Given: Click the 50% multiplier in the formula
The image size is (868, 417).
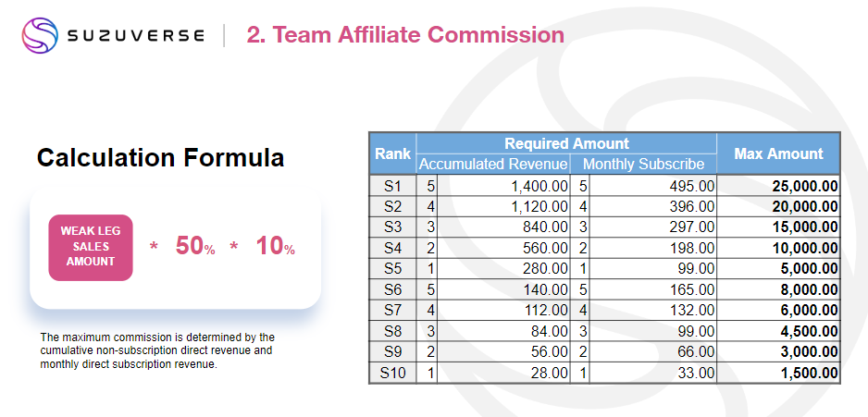Looking at the screenshot, I should [194, 246].
